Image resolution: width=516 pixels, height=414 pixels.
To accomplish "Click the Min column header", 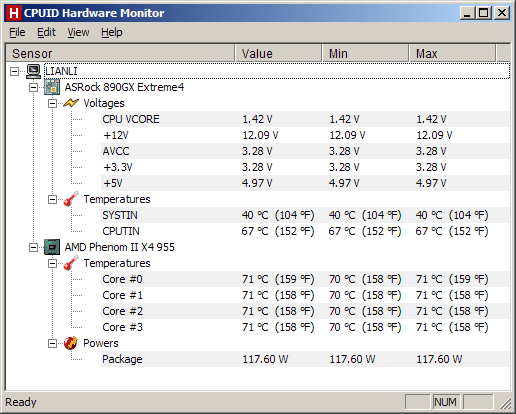I will point(365,53).
